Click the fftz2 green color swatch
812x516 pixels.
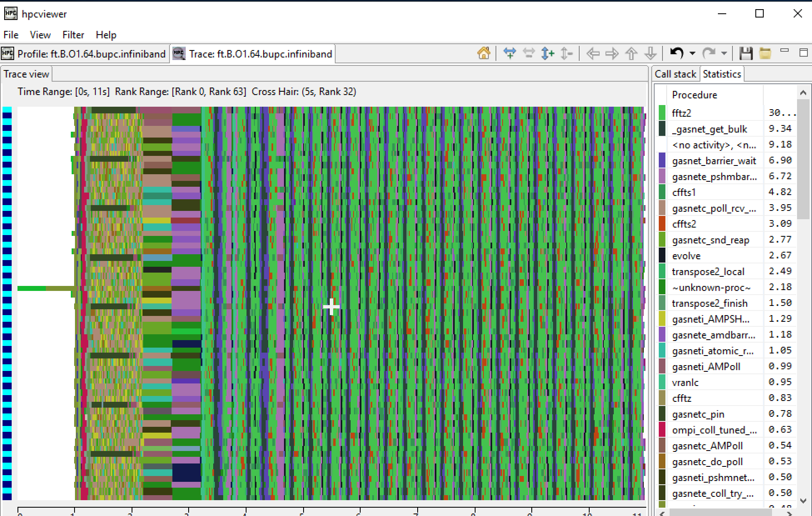tap(662, 112)
